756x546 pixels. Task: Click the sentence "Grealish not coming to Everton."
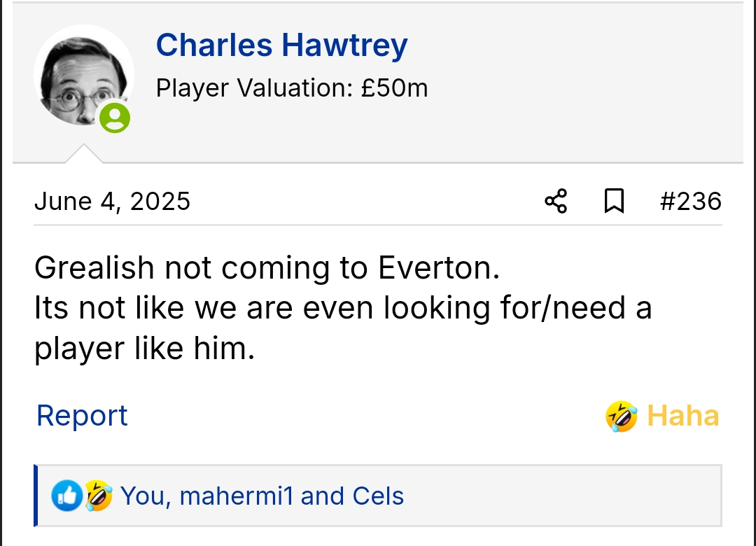(267, 268)
